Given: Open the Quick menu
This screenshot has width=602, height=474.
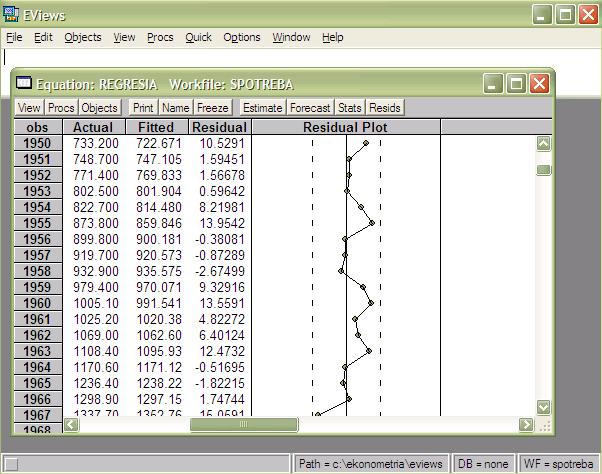Looking at the screenshot, I should pos(198,37).
